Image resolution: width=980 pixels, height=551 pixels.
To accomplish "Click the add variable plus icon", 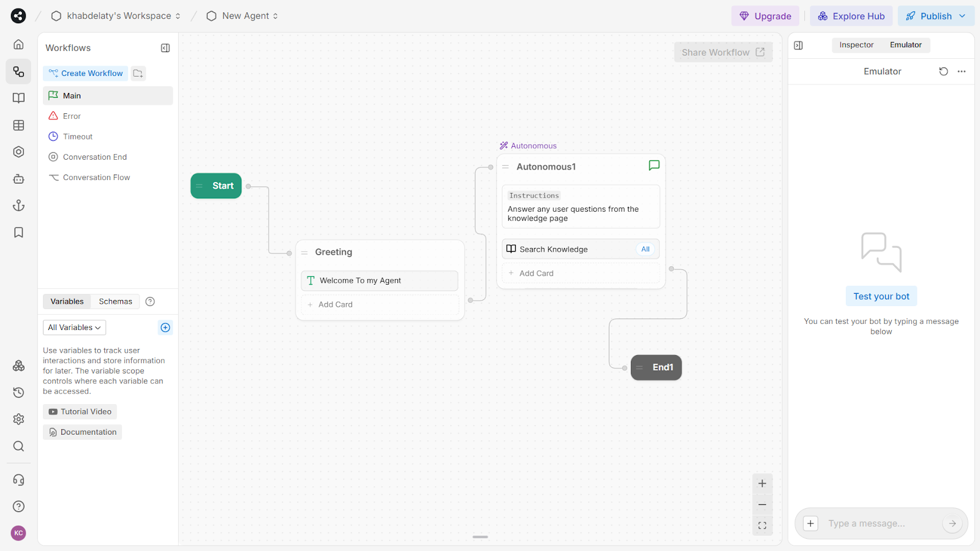I will click(165, 328).
